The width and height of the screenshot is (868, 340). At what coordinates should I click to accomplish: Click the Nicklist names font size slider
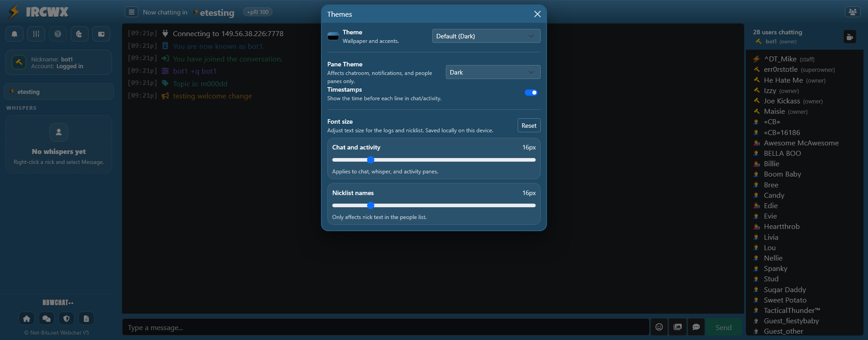click(434, 205)
